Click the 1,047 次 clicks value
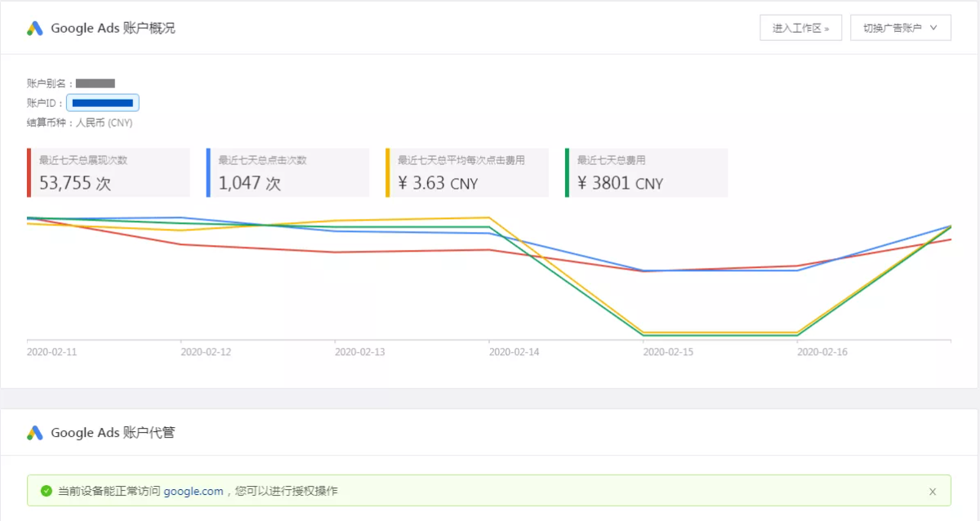Image resolution: width=980 pixels, height=521 pixels. click(250, 183)
